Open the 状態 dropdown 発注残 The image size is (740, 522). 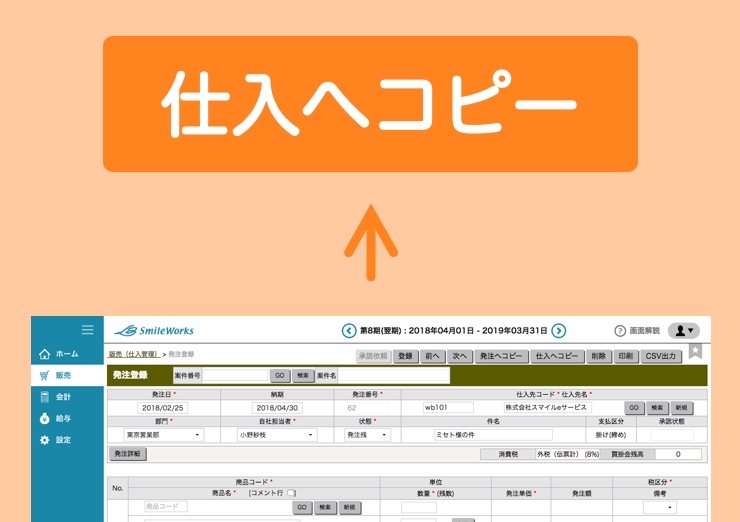pyautogui.click(x=367, y=435)
